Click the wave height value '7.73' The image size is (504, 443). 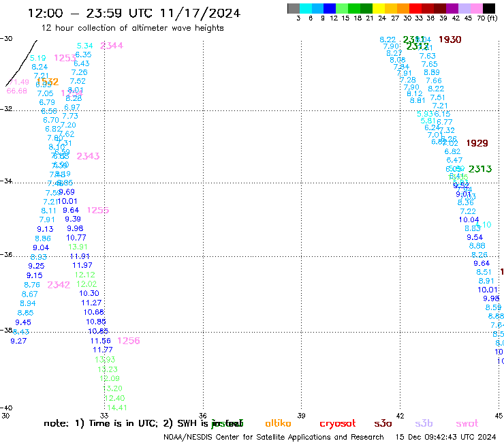pyautogui.click(x=70, y=116)
